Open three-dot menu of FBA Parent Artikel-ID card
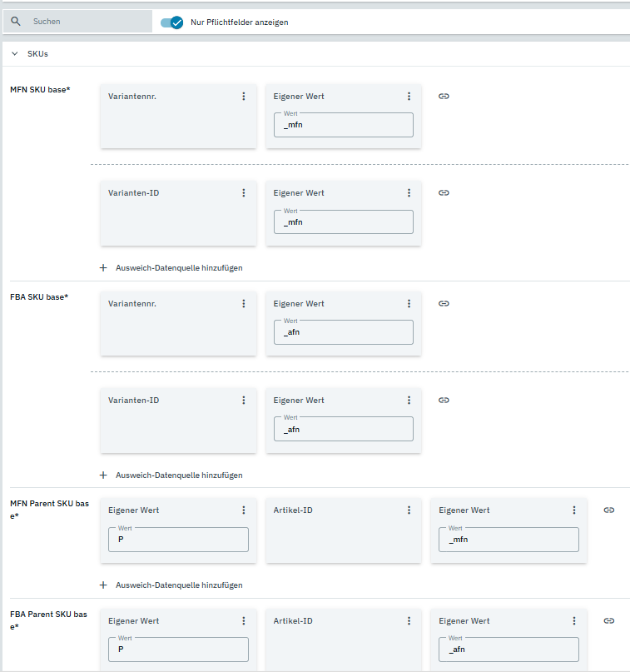630x672 pixels. click(409, 621)
